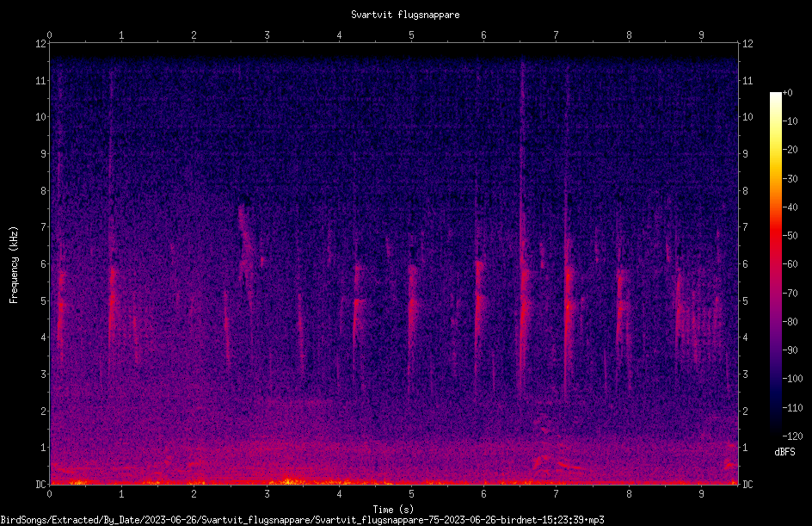
Task: Click the "7" tick on the left frequency axis
Action: [x=43, y=227]
